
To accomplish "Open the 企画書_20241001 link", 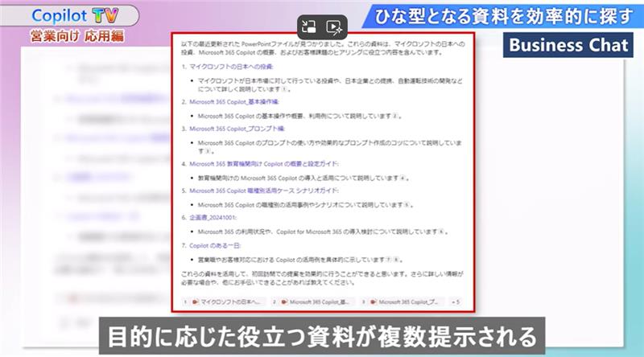I will pyautogui.click(x=213, y=217).
